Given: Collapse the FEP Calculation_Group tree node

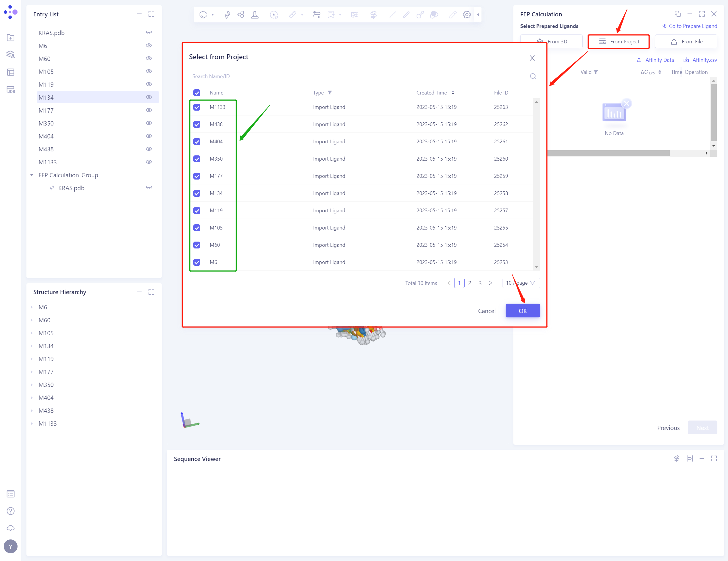Looking at the screenshot, I should pyautogui.click(x=32, y=175).
